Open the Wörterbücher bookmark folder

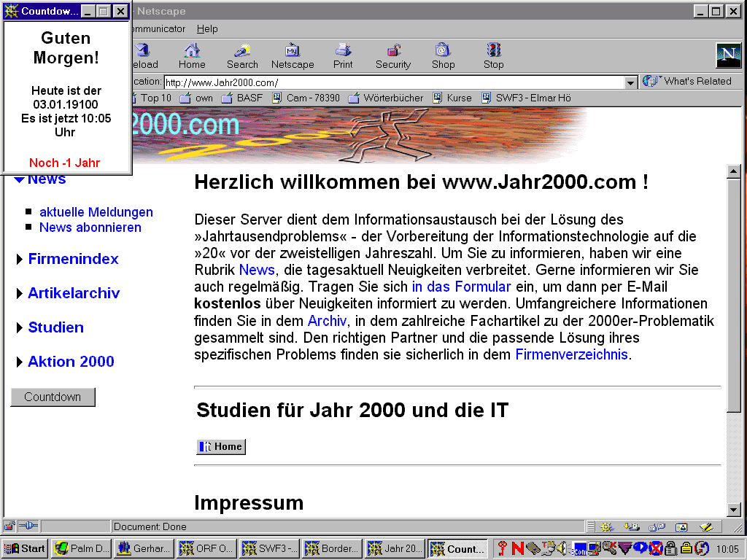pyautogui.click(x=385, y=98)
